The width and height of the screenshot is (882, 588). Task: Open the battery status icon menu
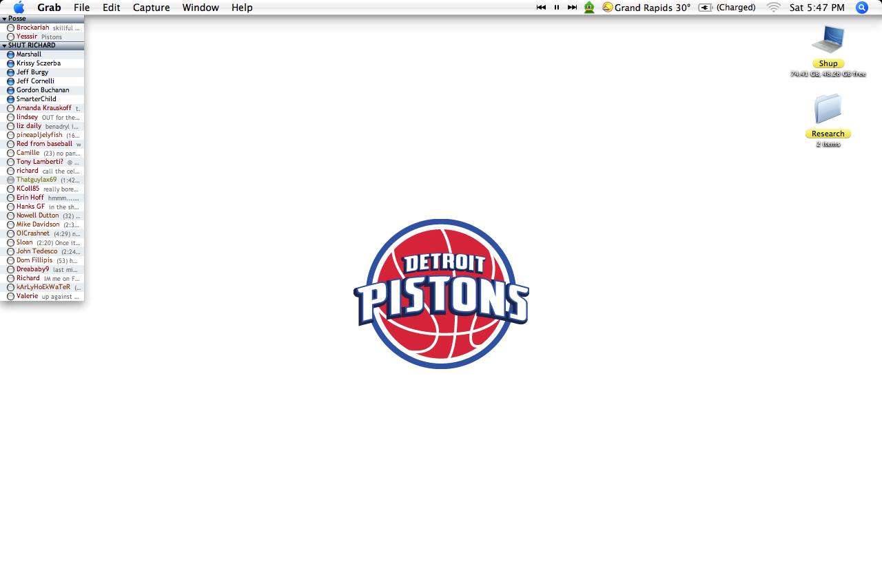point(706,8)
